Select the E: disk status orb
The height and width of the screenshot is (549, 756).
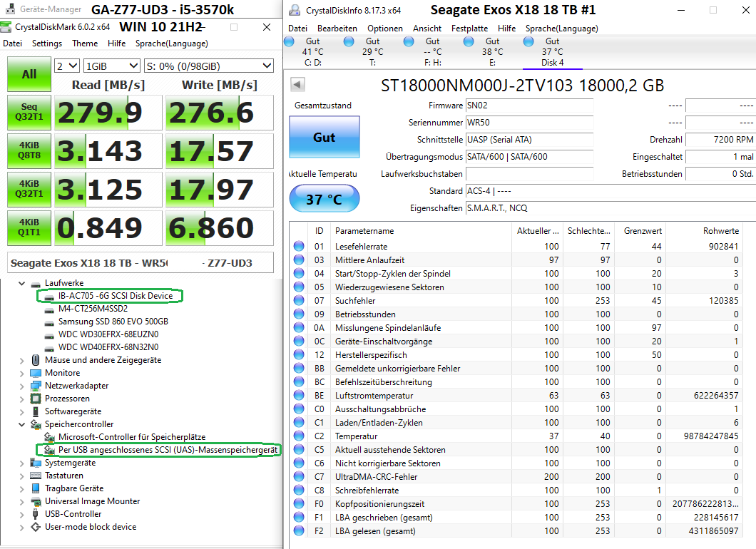pyautogui.click(x=469, y=41)
